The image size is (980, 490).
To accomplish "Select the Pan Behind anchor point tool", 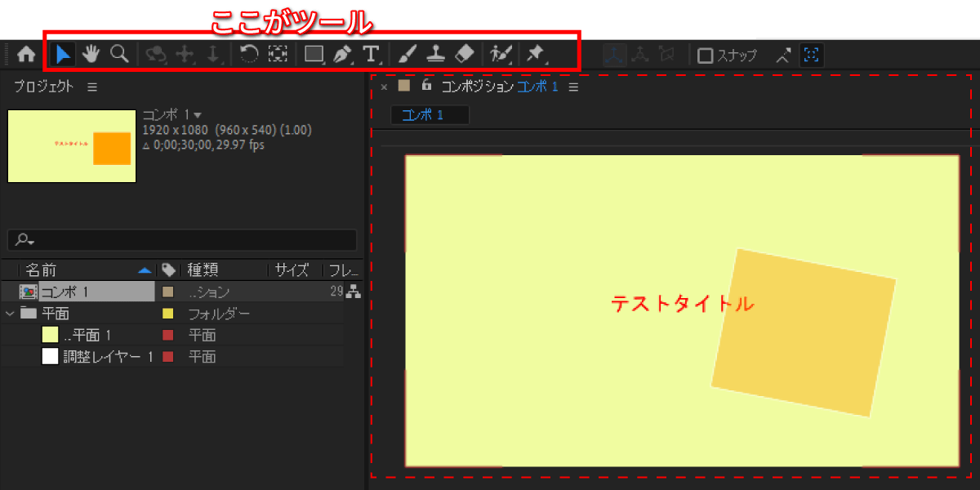I will click(278, 55).
